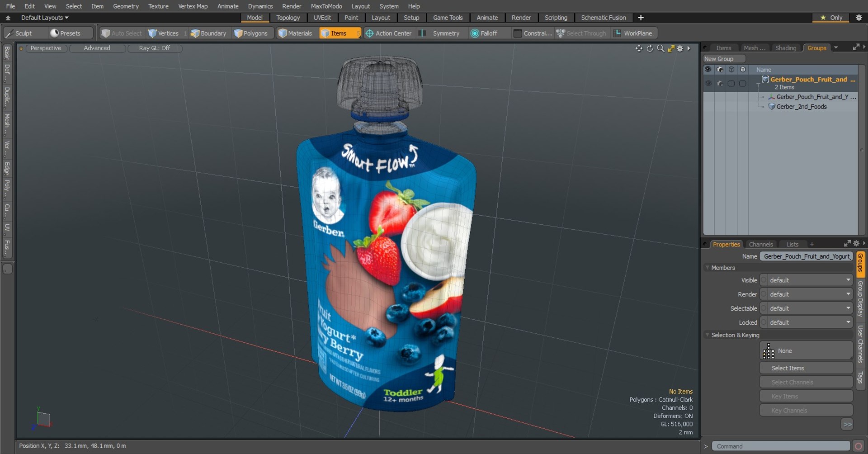Open Properties panel settings gear

[856, 243]
